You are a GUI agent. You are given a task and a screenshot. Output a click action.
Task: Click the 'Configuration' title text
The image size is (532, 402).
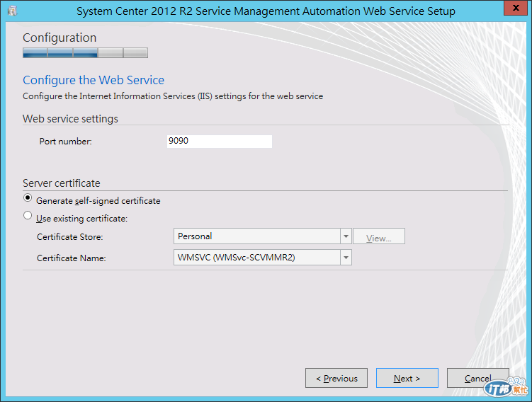point(60,38)
